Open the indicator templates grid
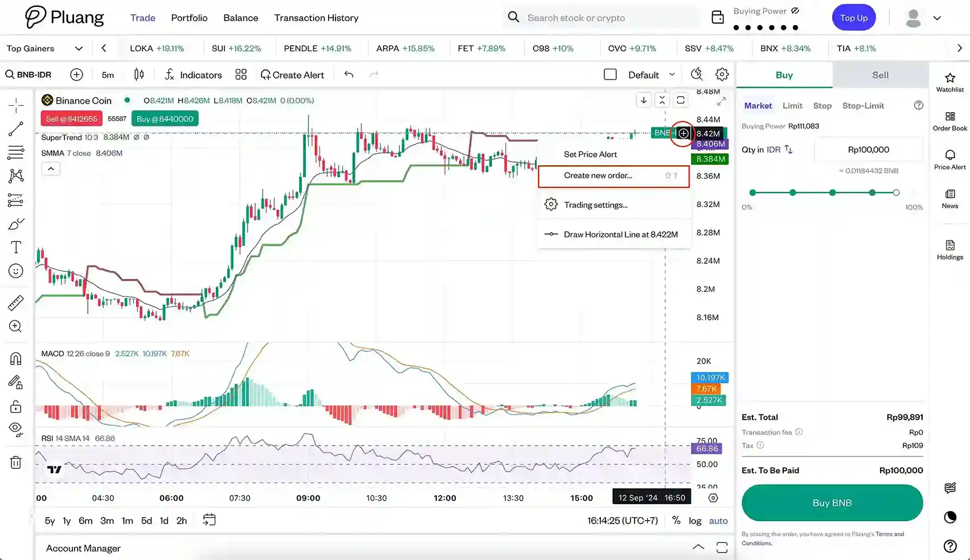 241,75
